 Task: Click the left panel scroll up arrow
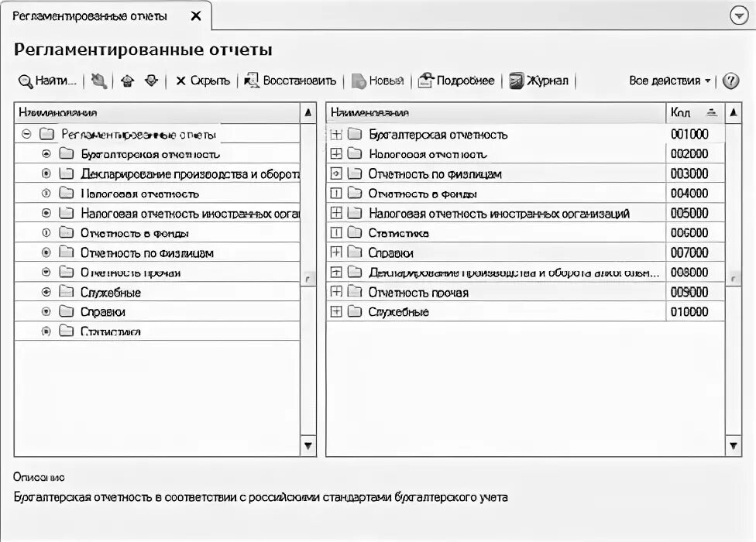[x=308, y=113]
